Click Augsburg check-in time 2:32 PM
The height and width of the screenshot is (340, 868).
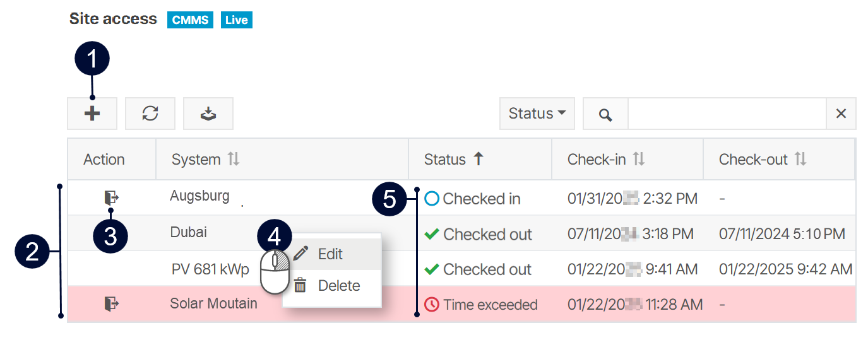pyautogui.click(x=633, y=199)
